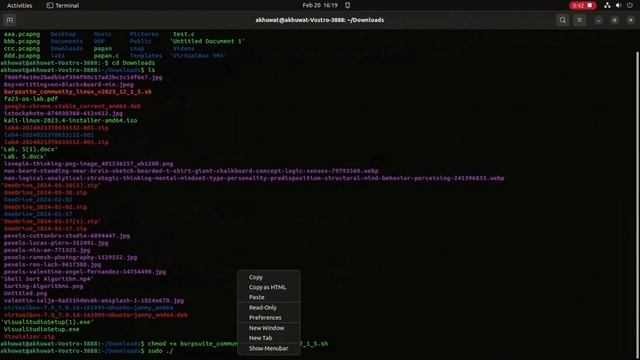Click 'Lab. 5.docx' file name
The width and height of the screenshot is (640, 360).
tap(24, 156)
